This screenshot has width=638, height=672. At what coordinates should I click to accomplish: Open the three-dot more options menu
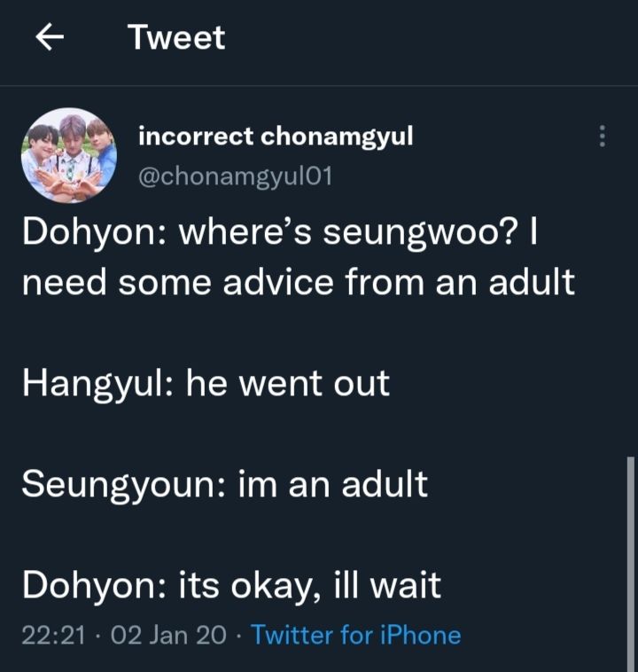point(602,137)
